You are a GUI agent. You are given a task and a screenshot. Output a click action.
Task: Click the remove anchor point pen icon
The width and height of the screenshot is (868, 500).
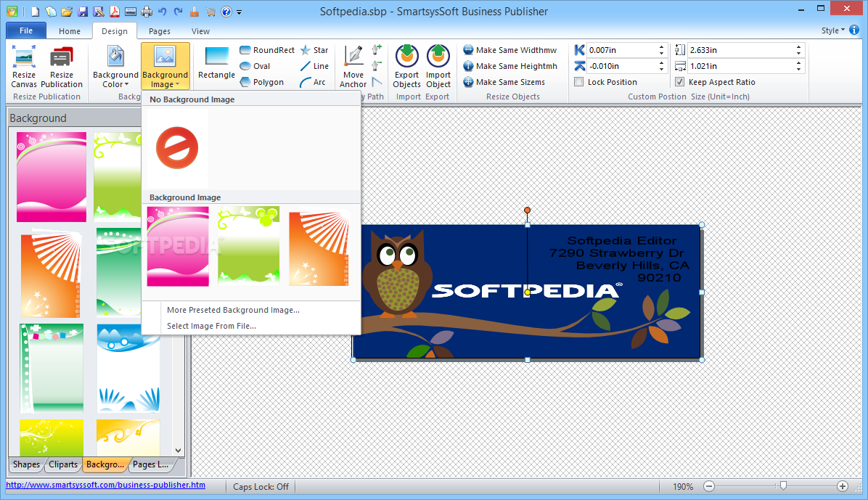(377, 66)
